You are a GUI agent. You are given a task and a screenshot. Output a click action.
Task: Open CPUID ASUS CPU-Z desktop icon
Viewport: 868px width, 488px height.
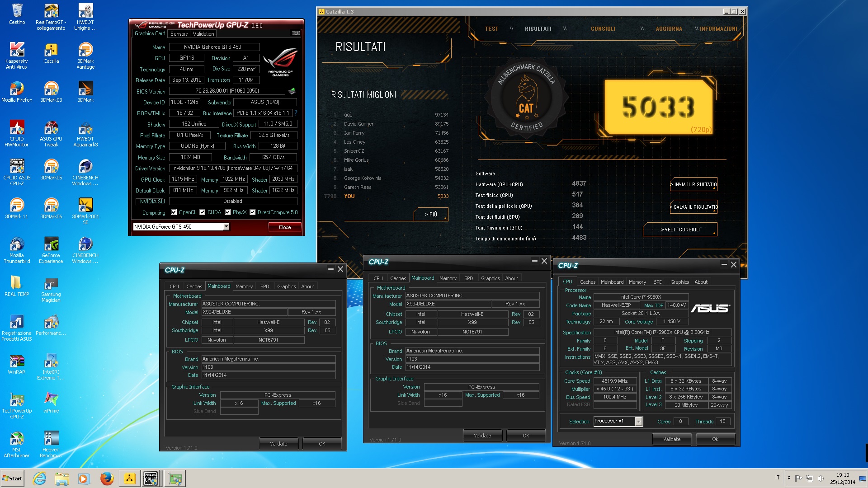pyautogui.click(x=17, y=172)
